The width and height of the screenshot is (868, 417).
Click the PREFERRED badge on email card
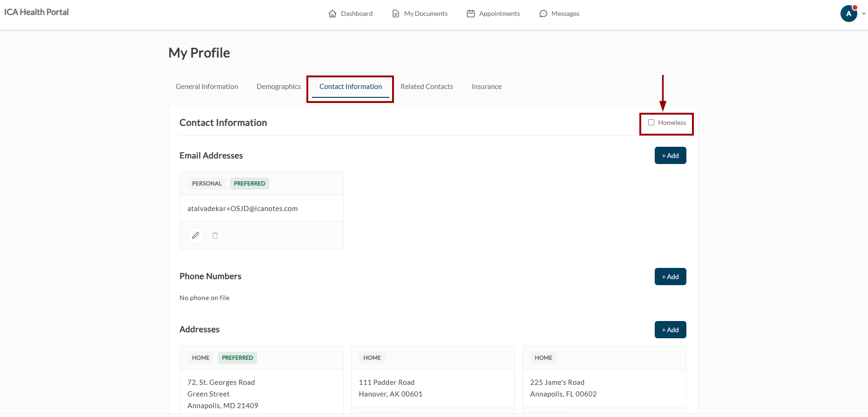[x=250, y=184]
